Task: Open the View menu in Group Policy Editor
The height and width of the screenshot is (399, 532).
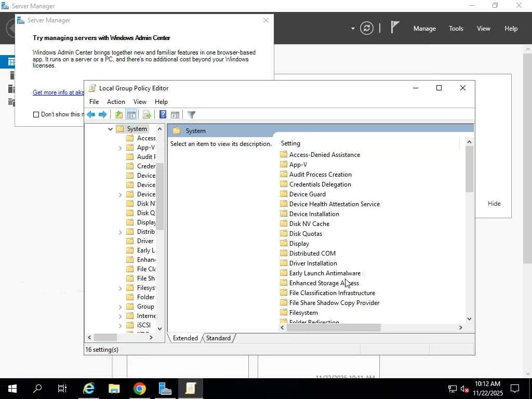Action: coord(140,102)
